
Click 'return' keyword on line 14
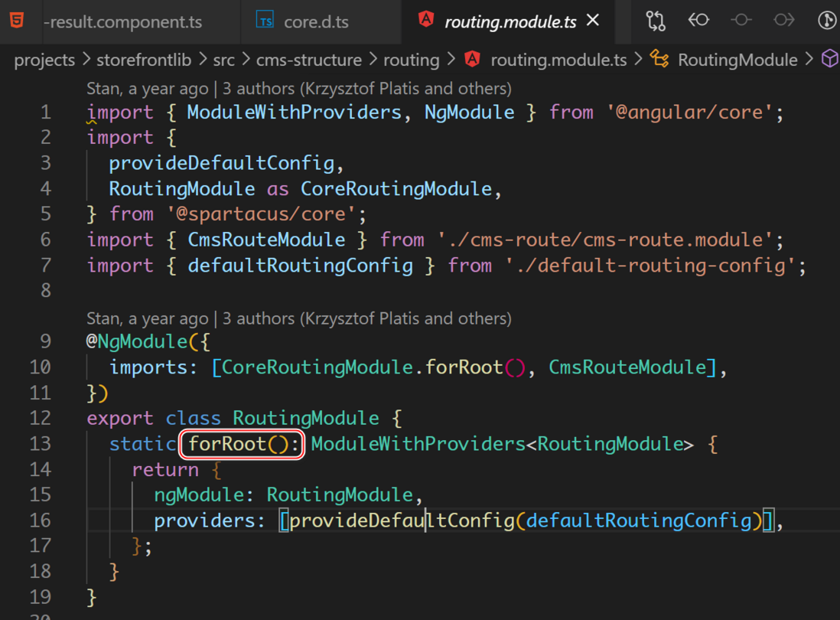click(x=165, y=470)
